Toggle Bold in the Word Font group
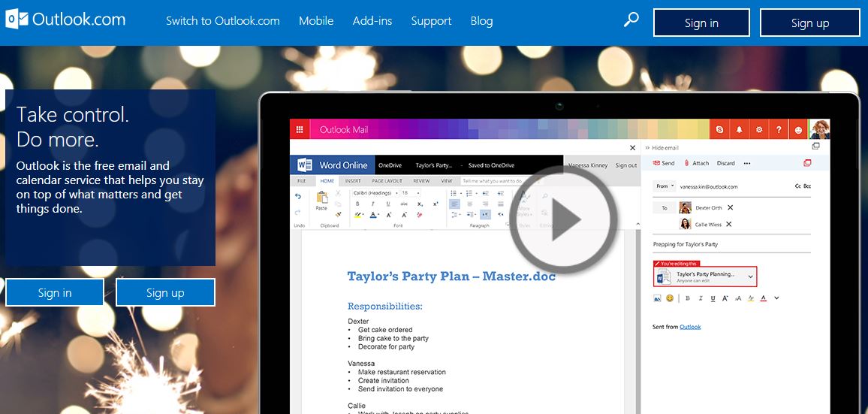Screen dimensions: 868x414 pos(357,204)
